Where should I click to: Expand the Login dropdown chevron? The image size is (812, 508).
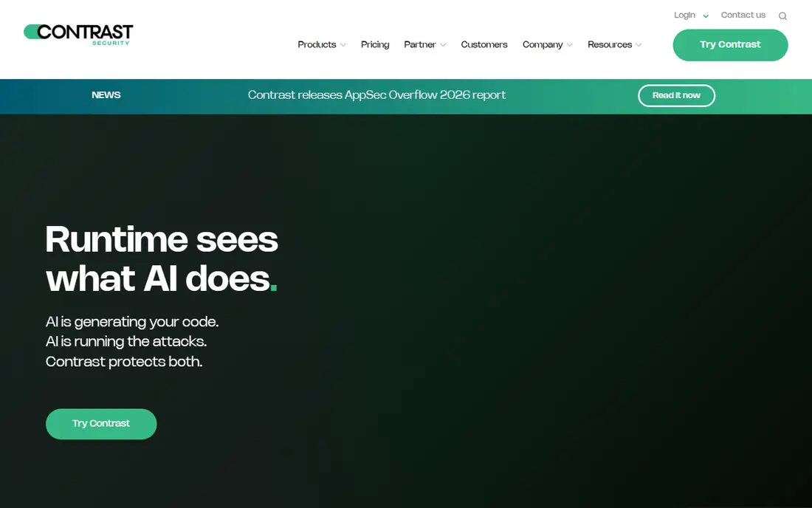(705, 16)
